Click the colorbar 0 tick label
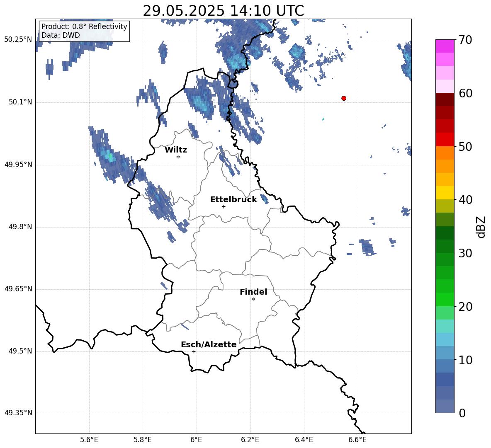Viewport: 491px width, 448px height. tap(462, 413)
